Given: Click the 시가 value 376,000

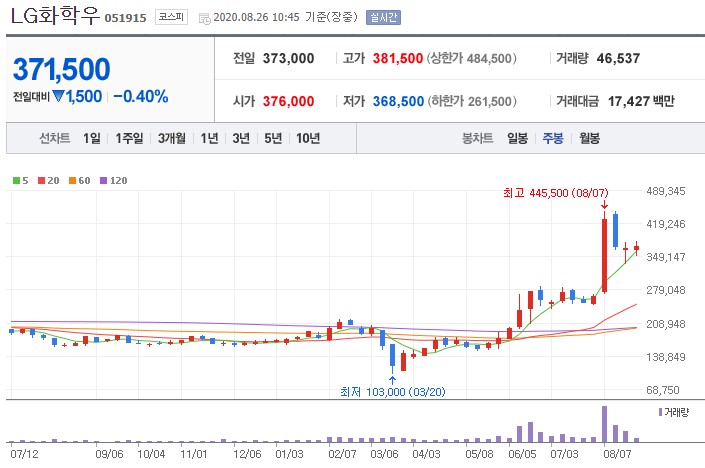Looking at the screenshot, I should (288, 101).
